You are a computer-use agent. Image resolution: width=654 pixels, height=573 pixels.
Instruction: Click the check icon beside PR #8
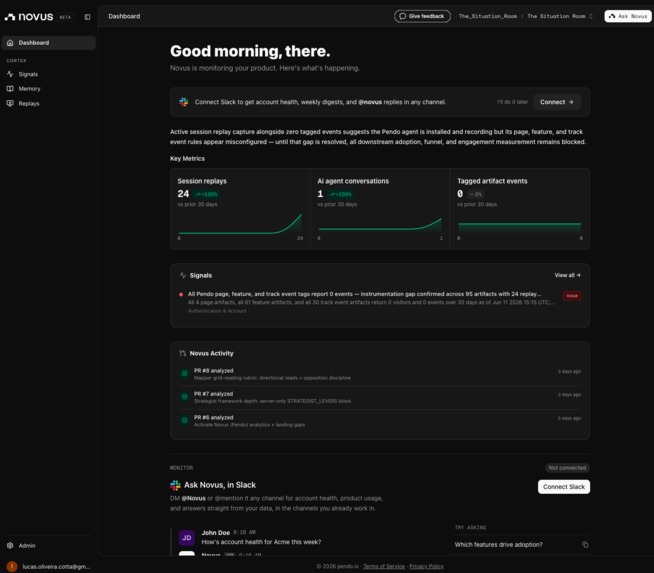point(184,374)
